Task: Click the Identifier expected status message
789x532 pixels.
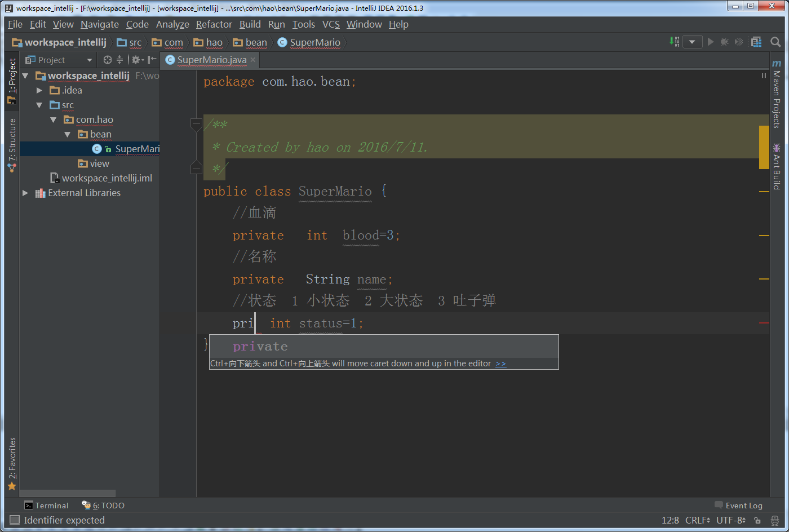Action: [64, 520]
